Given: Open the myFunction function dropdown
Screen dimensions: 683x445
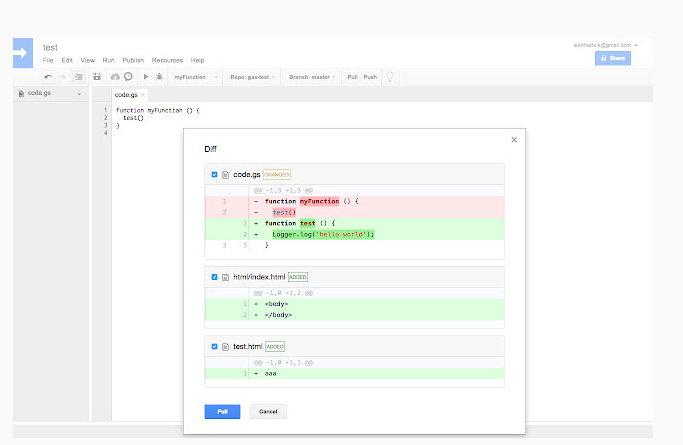Looking at the screenshot, I should (x=195, y=77).
